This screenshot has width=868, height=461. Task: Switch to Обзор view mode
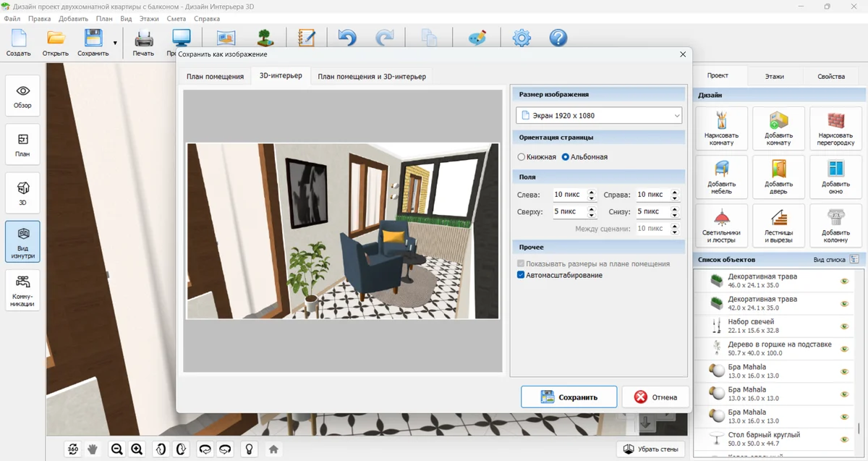click(22, 96)
